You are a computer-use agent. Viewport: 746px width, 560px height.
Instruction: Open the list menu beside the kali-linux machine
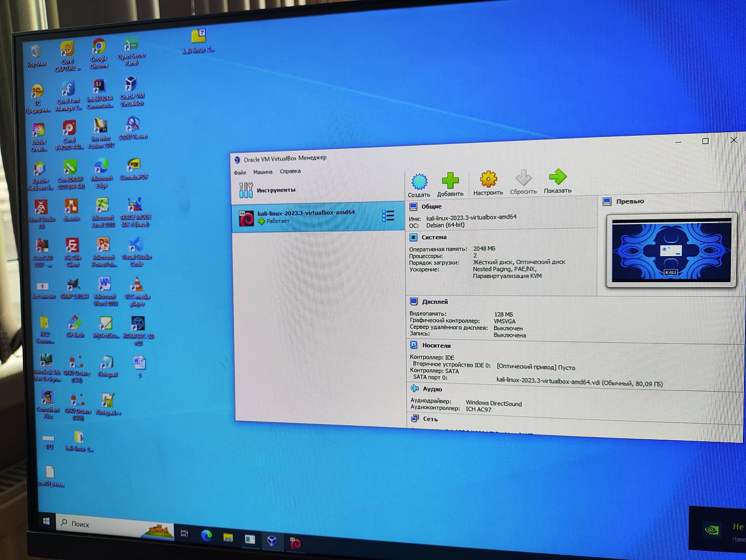click(x=388, y=216)
